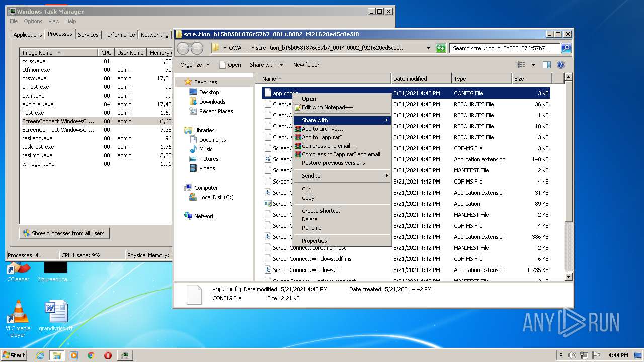The width and height of the screenshot is (644, 362).
Task: Switch to Task Manager Networking tab
Action: [154, 35]
